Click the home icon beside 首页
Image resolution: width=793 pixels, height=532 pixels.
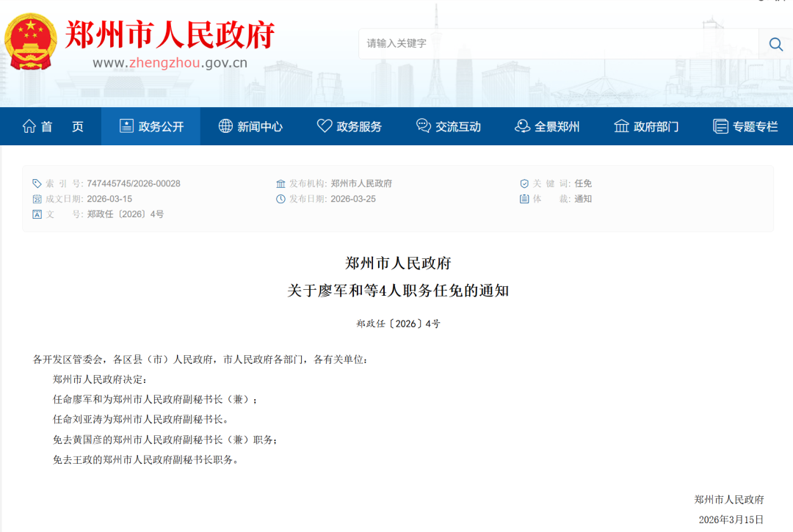(x=29, y=126)
